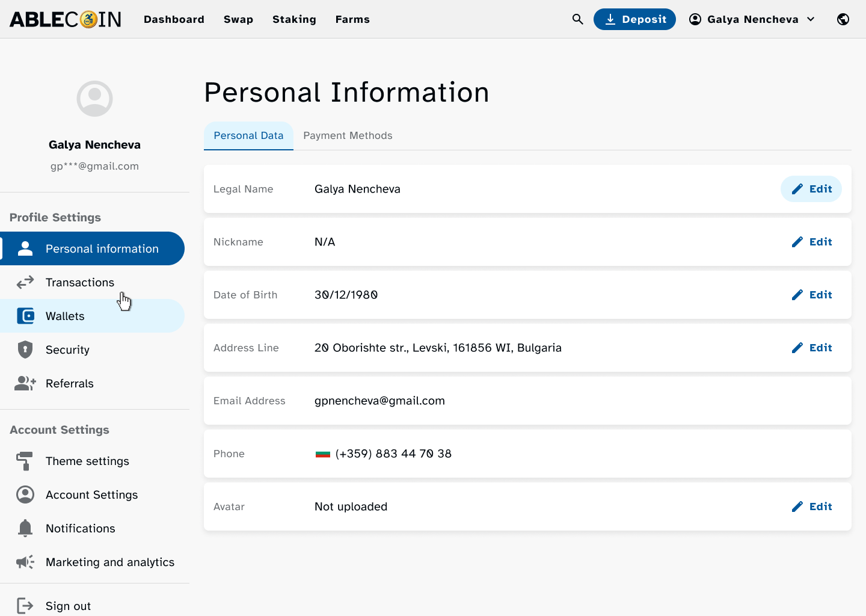Click the search magnifier icon
This screenshot has height=616, width=866.
point(577,19)
